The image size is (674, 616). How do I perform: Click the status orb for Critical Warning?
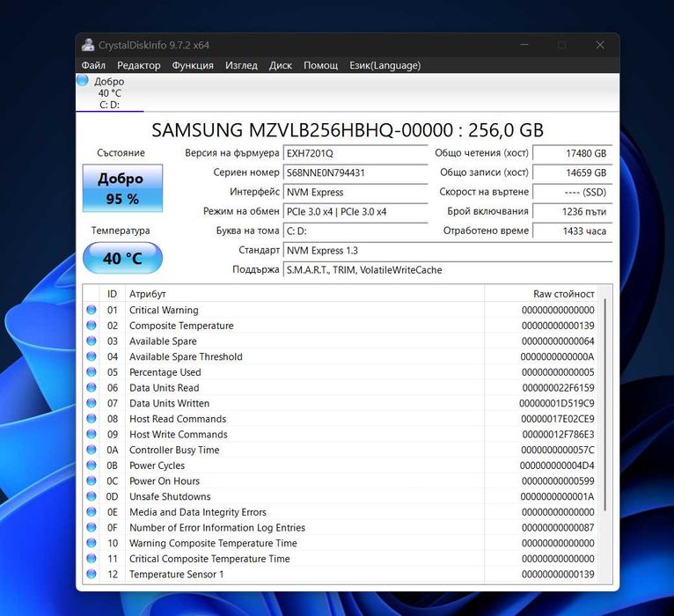92,310
